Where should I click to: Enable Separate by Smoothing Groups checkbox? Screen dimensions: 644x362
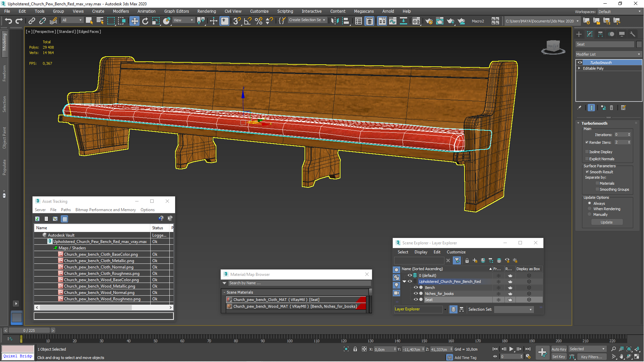coord(597,189)
